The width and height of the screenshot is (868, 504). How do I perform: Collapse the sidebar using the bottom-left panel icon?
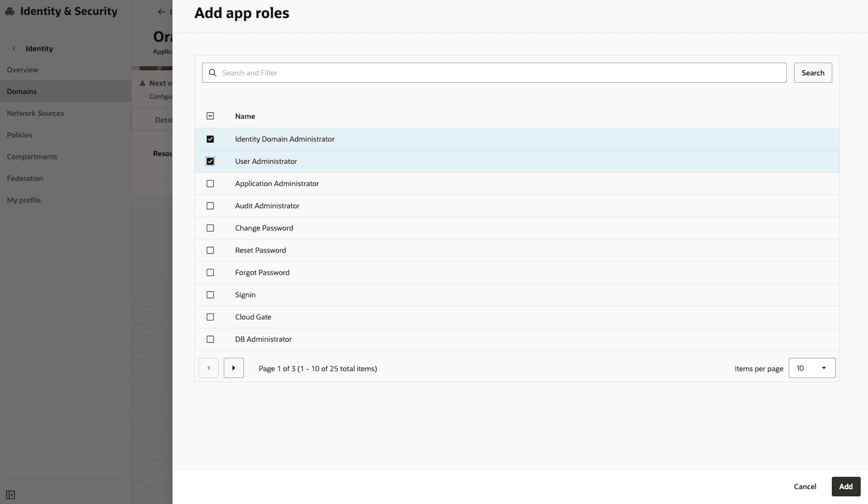[11, 494]
